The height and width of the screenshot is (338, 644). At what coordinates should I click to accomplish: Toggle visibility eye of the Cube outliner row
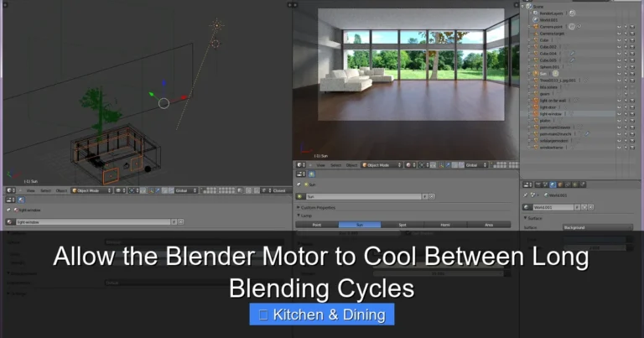click(619, 40)
